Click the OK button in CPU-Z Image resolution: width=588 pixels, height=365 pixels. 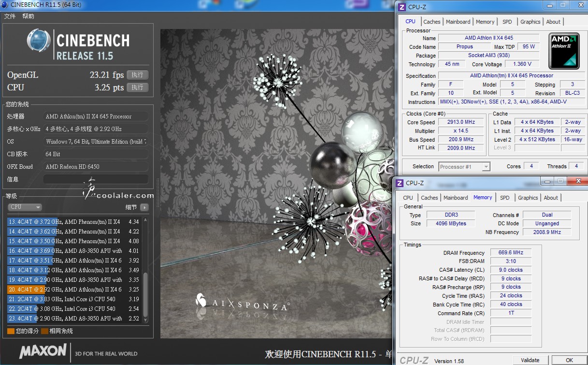(569, 360)
